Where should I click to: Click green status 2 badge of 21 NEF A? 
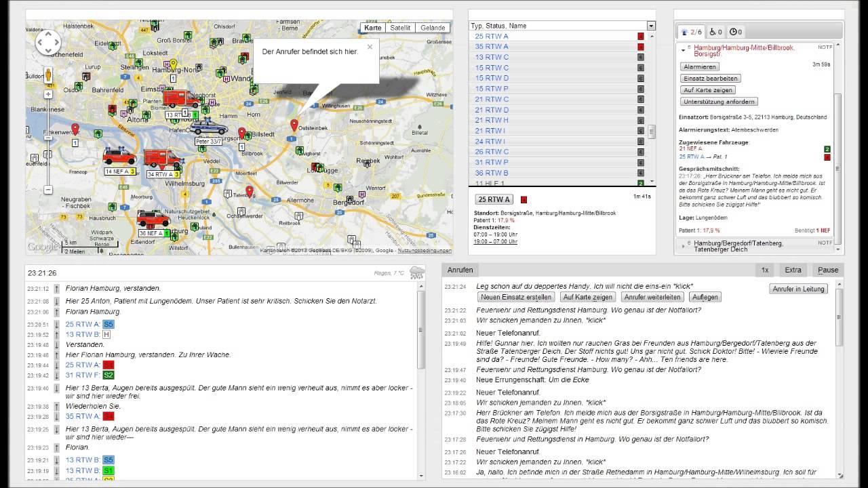pos(827,149)
